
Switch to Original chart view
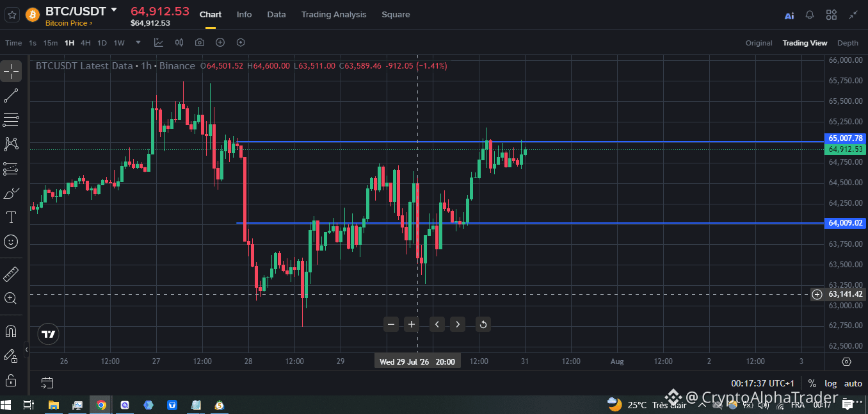pos(759,43)
